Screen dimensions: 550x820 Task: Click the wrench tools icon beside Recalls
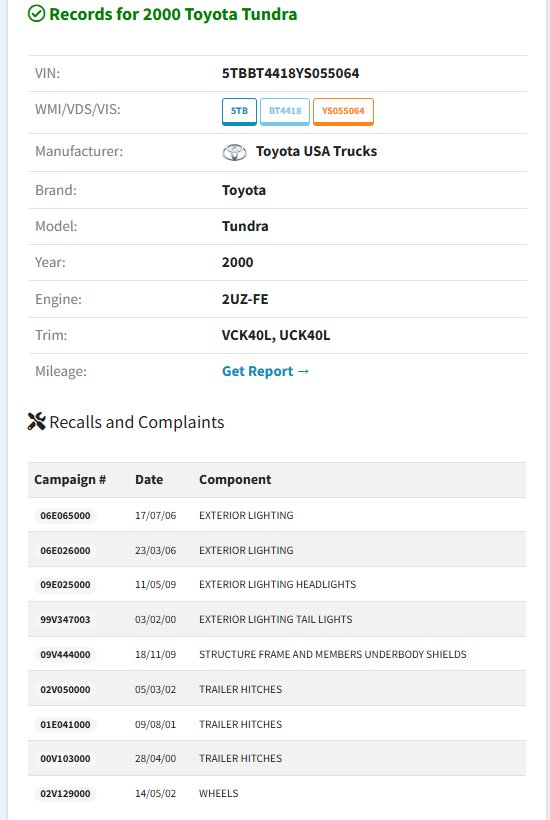(x=37, y=422)
